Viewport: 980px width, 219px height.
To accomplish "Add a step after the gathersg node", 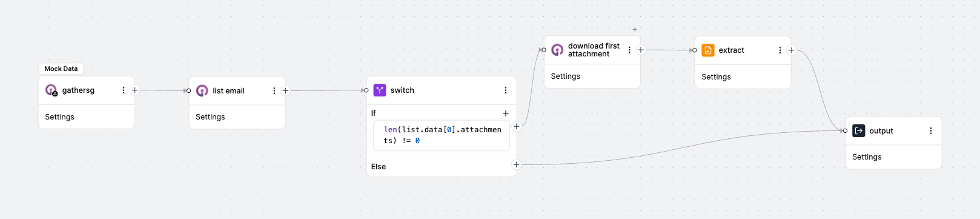I will pyautogui.click(x=135, y=90).
